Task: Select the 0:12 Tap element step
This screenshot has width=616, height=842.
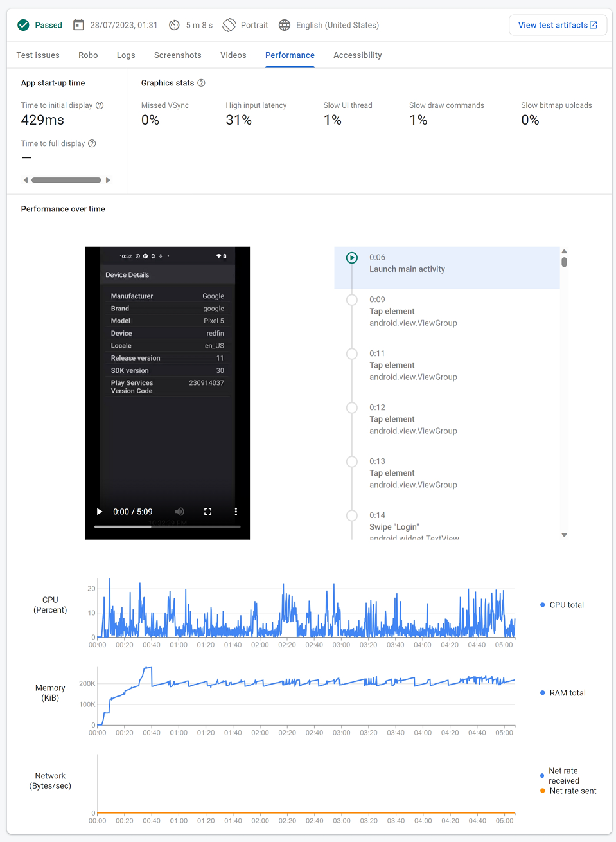Action: (x=447, y=419)
